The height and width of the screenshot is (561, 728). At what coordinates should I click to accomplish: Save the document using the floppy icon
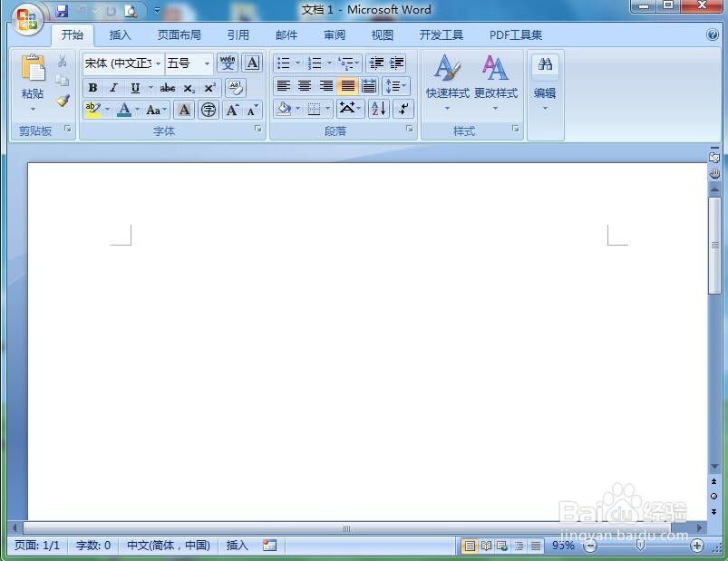click(x=62, y=11)
